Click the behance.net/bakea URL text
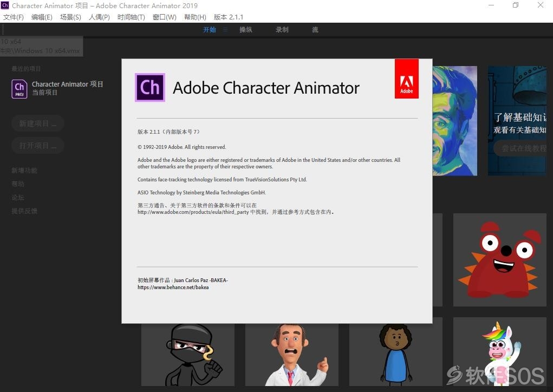The image size is (553, 392). [x=173, y=288]
